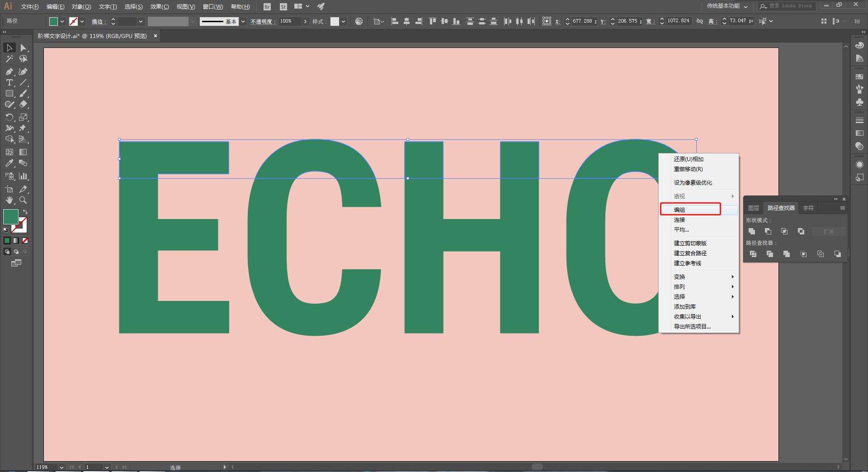Enable Draw Normal mode
Image resolution: width=868 pixels, height=472 pixels.
[7, 252]
